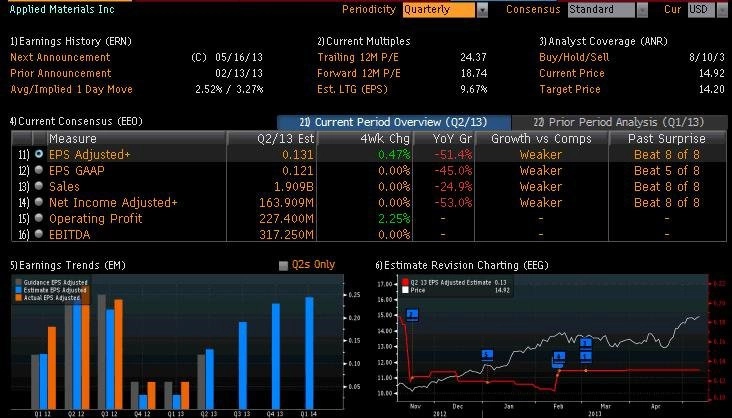This screenshot has height=418, width=732.
Task: Click the gray Guidance EPS Adjusted legend swatch
Action: pos(19,282)
